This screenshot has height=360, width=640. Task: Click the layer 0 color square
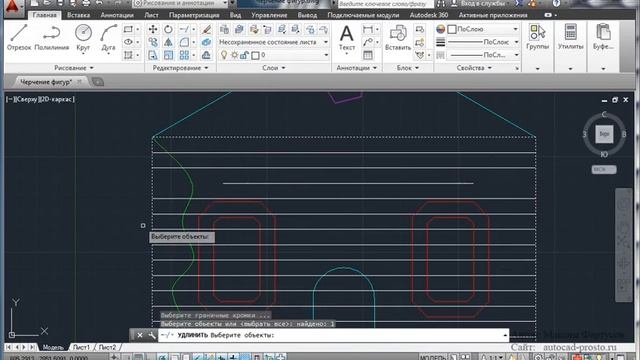pos(256,55)
